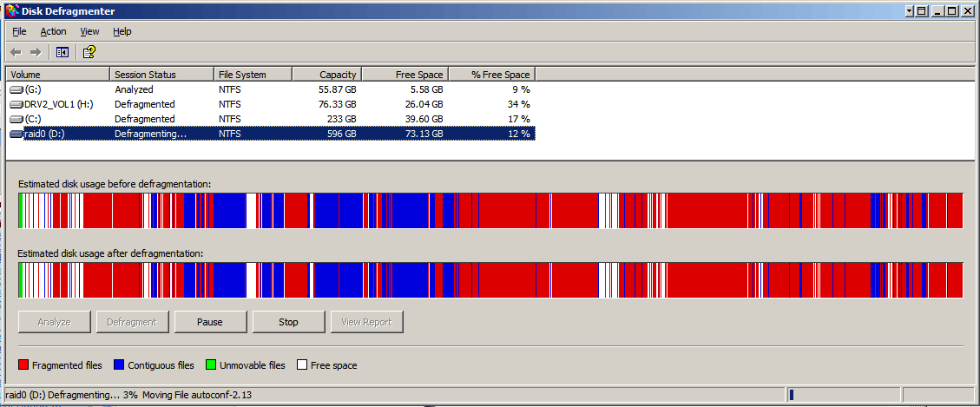
Task: Click the 76.33 GB capacity value
Action: [337, 104]
